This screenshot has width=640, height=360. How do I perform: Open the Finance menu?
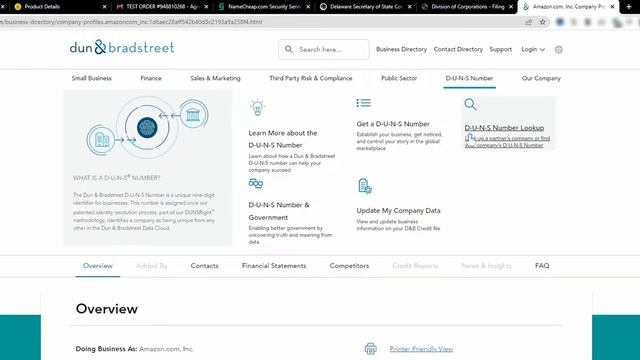[151, 78]
